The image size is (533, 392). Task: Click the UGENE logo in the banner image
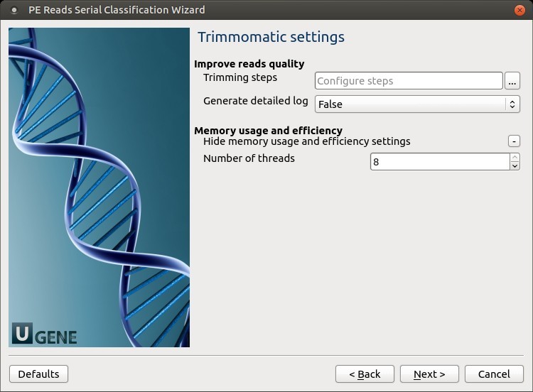point(44,333)
